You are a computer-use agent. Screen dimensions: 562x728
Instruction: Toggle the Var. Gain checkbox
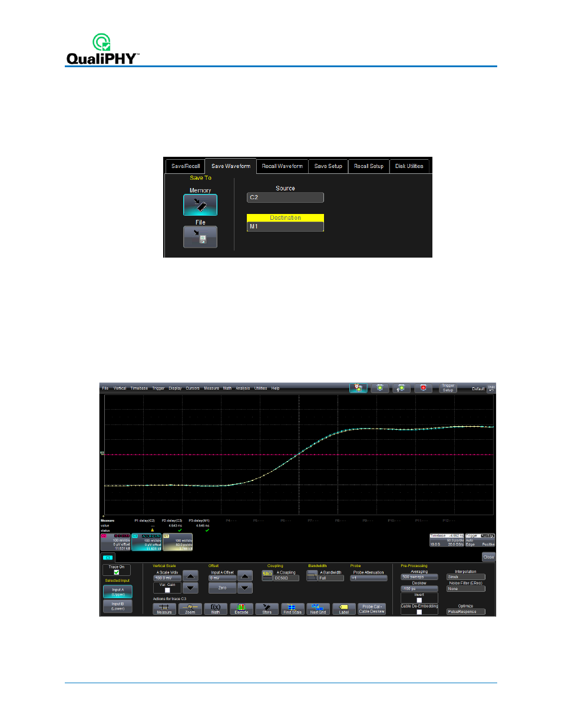tap(167, 590)
